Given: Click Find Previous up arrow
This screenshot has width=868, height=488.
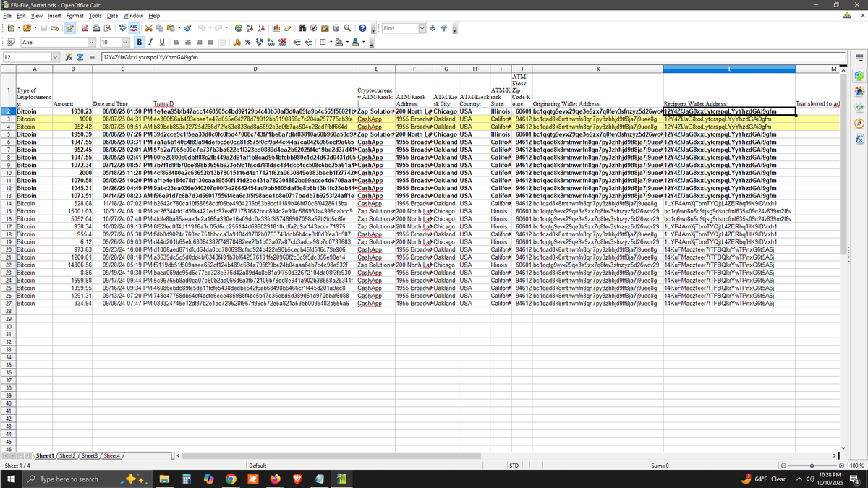Looking at the screenshot, I should [444, 28].
